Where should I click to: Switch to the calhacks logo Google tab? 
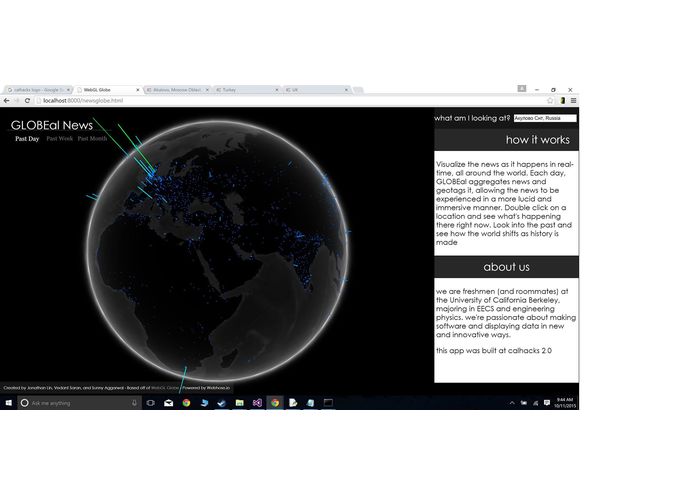[x=37, y=90]
